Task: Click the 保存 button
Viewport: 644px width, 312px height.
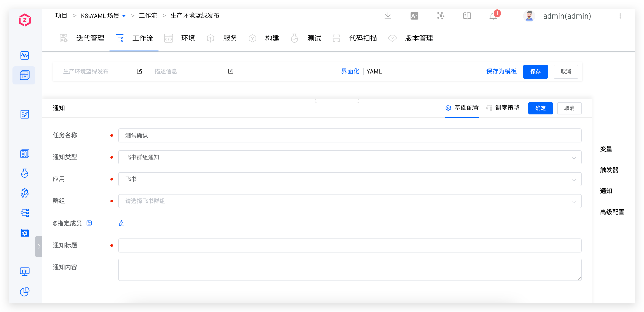Action: (535, 72)
